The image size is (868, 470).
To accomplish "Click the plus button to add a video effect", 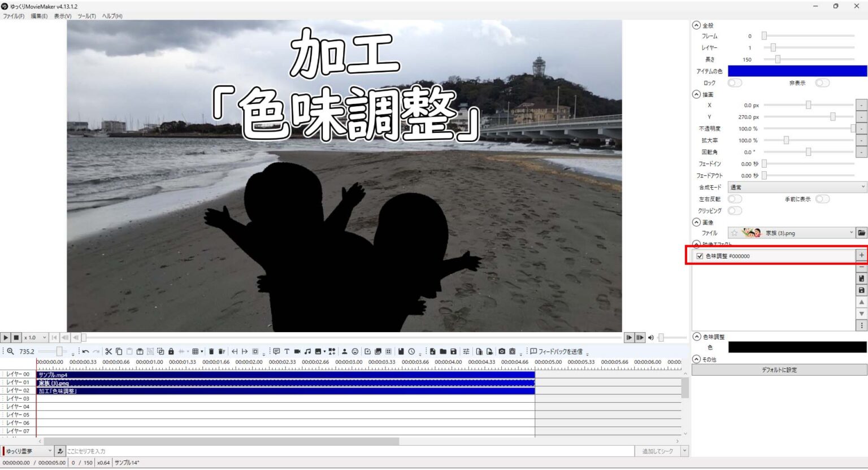I will [861, 255].
